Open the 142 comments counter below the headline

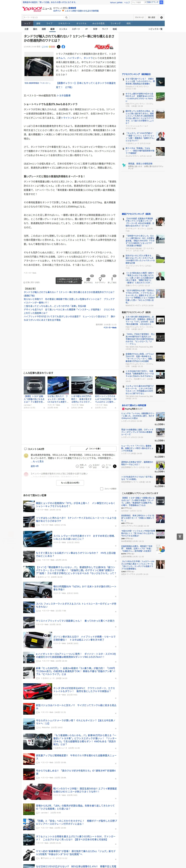(x=45, y=47)
